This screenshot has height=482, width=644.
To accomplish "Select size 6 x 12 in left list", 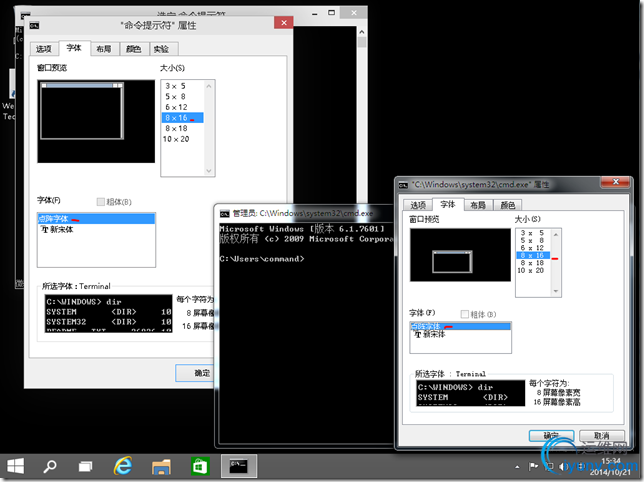I will pos(182,107).
